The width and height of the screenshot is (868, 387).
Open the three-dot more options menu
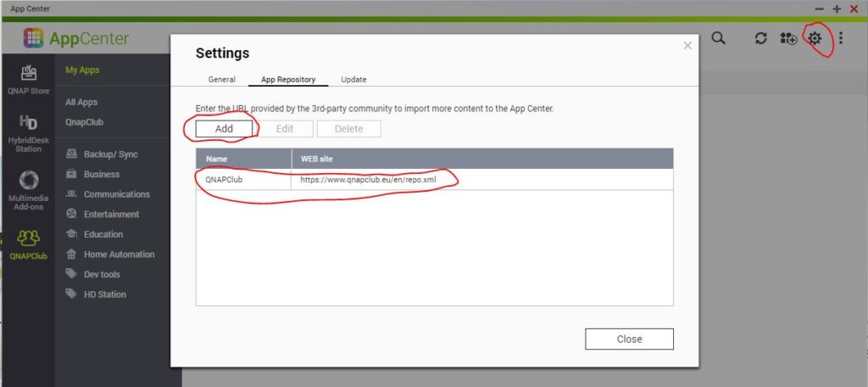point(841,38)
